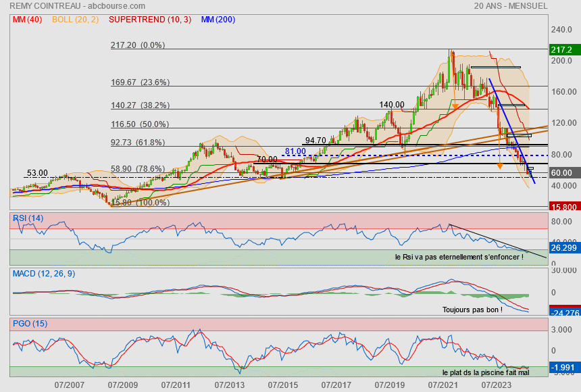Click the grey 60.00 current price tag
Screen dimensions: 581x392
(x=565, y=173)
